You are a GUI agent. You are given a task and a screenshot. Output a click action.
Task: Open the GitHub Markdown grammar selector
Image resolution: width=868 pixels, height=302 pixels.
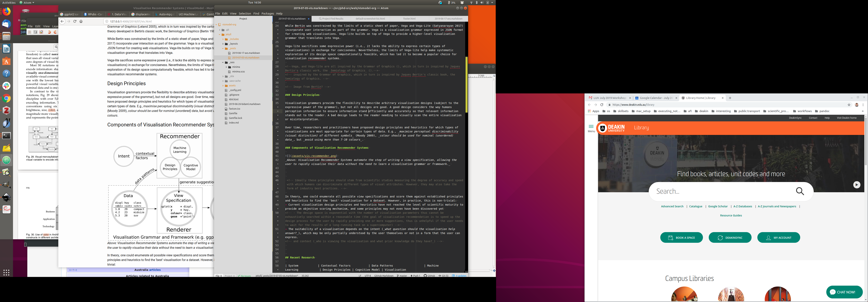tap(384, 276)
